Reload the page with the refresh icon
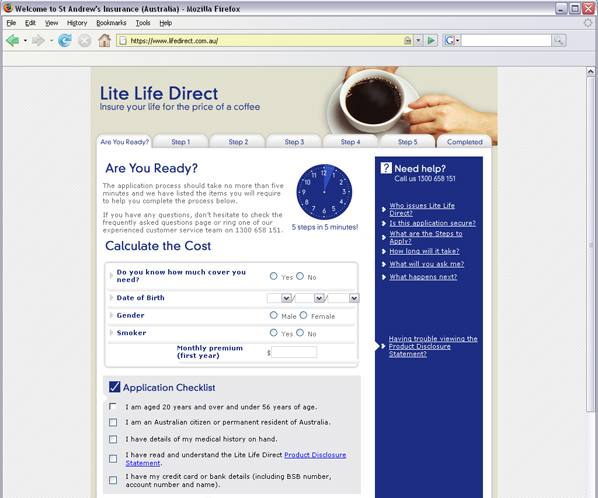Image resolution: width=598 pixels, height=498 pixels. pos(65,40)
